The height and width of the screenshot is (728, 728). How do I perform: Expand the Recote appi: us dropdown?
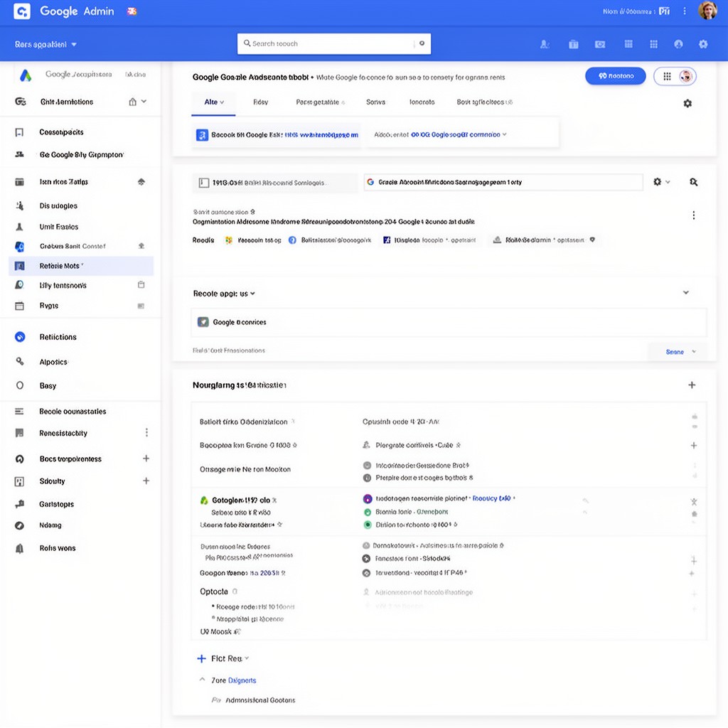(224, 294)
